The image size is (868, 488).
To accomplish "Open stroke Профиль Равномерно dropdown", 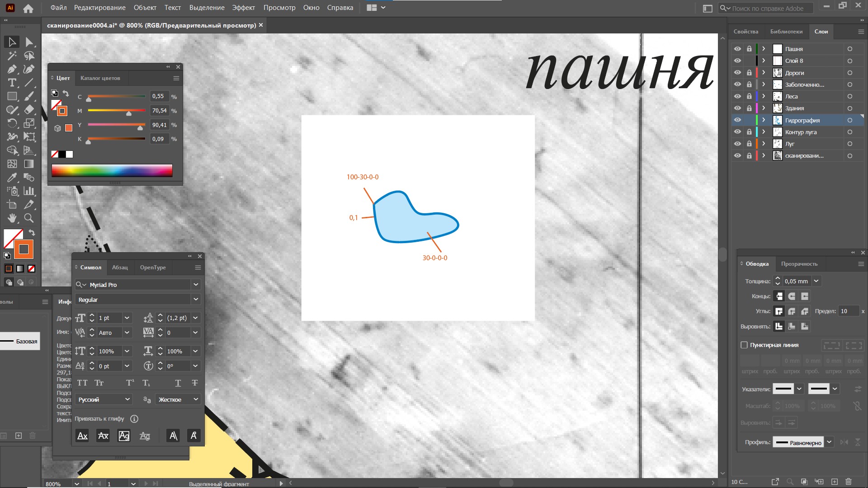I will [x=829, y=442].
